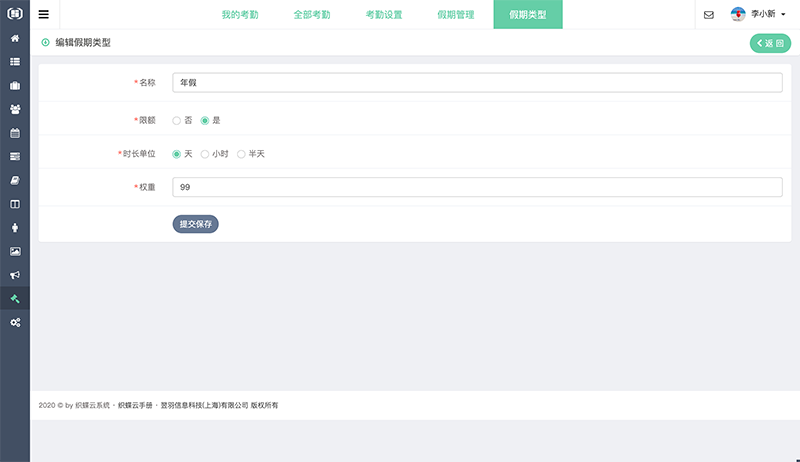
Task: Open the columns icon in the sidebar
Action: point(15,204)
